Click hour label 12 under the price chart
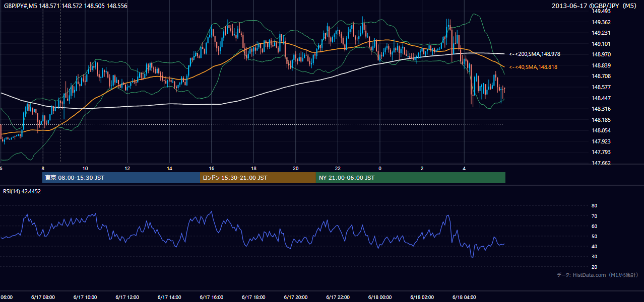This screenshot has height=302, width=644. (x=127, y=168)
